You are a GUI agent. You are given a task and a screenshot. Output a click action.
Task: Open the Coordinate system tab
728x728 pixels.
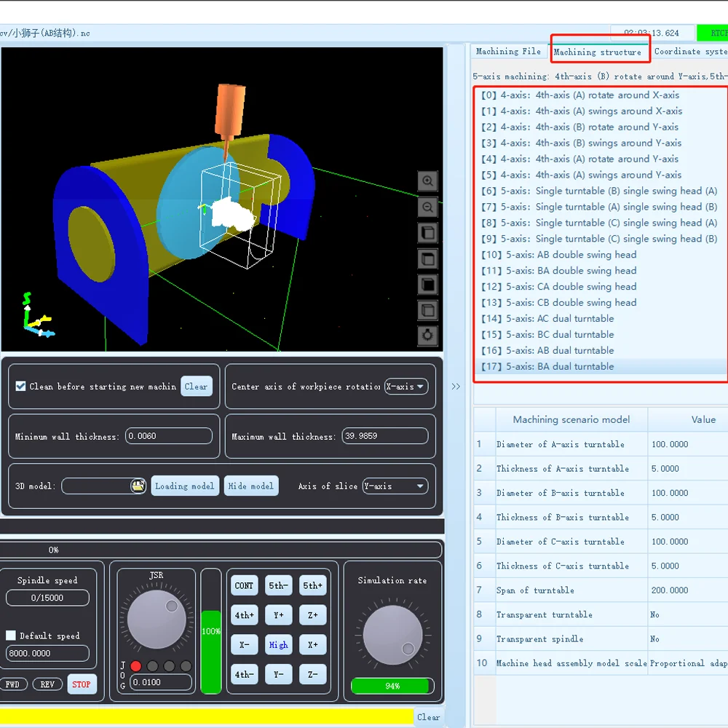(689, 51)
